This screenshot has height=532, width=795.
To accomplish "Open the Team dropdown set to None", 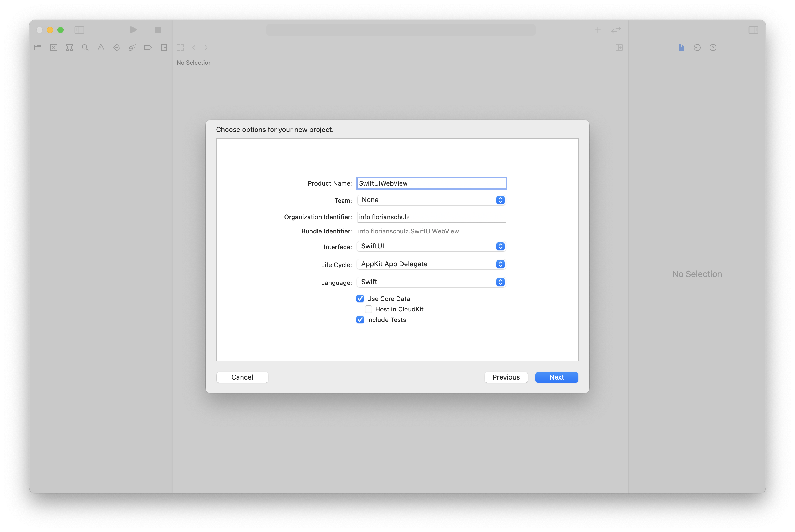I will click(x=431, y=200).
